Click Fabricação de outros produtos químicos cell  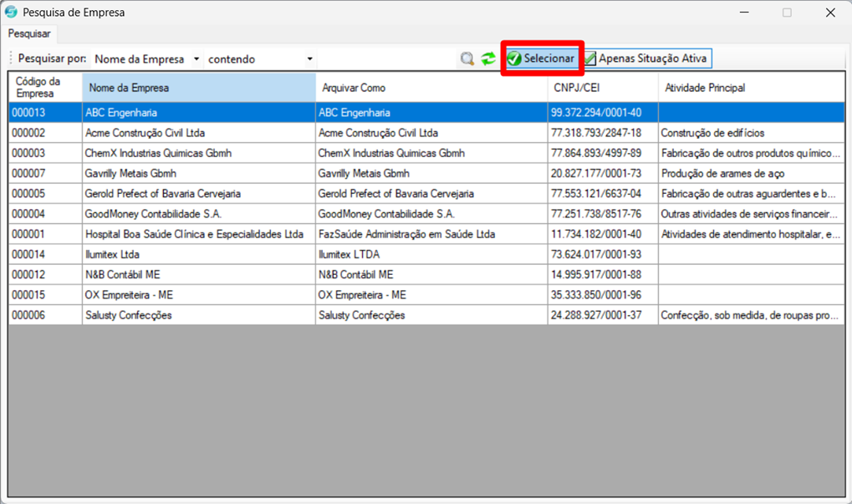[752, 153]
